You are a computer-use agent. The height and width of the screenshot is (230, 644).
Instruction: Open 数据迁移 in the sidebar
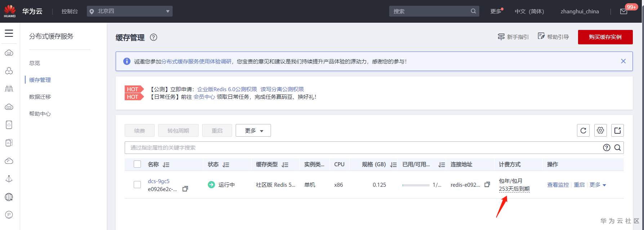tap(40, 97)
